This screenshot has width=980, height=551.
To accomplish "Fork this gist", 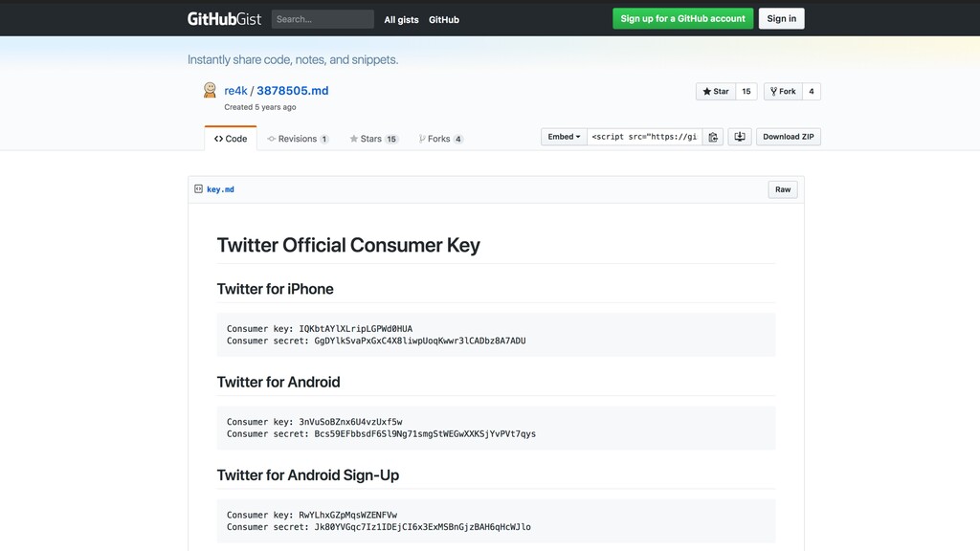I will pyautogui.click(x=783, y=91).
